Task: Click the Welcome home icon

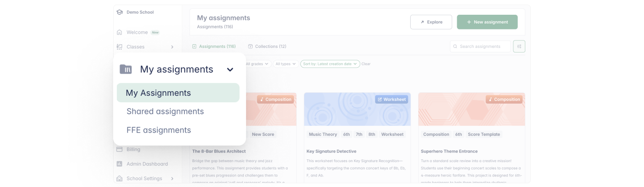Action: pyautogui.click(x=120, y=32)
